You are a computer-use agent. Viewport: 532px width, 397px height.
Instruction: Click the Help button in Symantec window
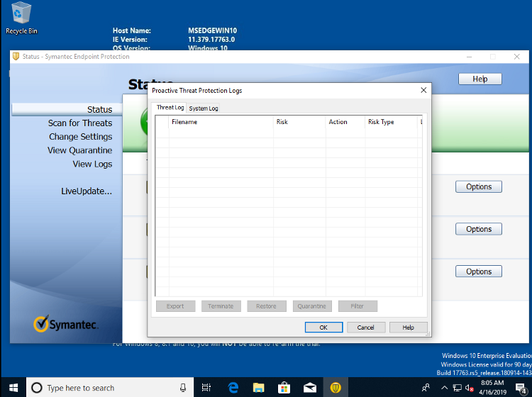click(x=480, y=79)
